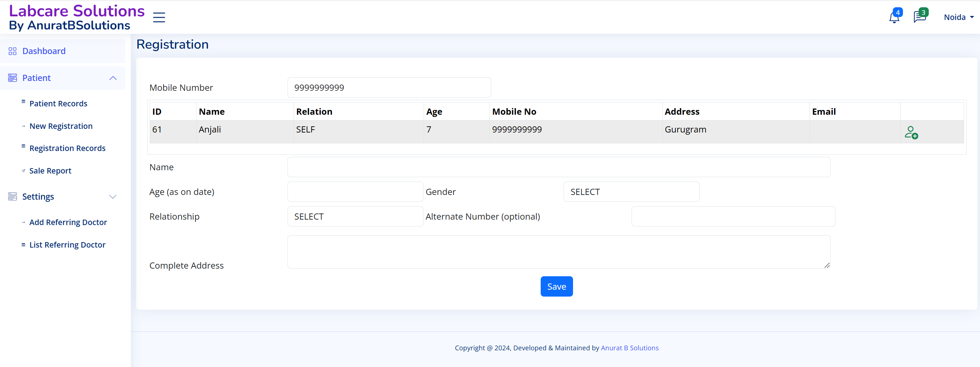Focus the Mobile Number field
This screenshot has height=367, width=980.
click(x=389, y=88)
